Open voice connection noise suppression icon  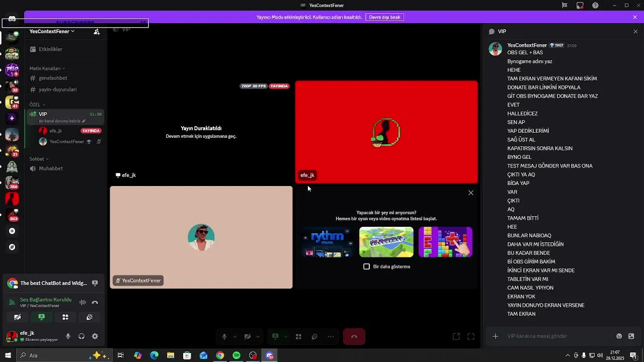coord(83,302)
